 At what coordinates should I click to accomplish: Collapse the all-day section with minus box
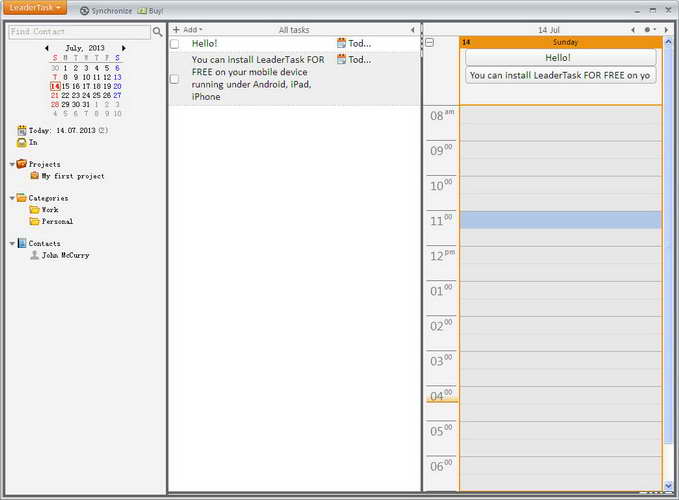pyautogui.click(x=430, y=43)
